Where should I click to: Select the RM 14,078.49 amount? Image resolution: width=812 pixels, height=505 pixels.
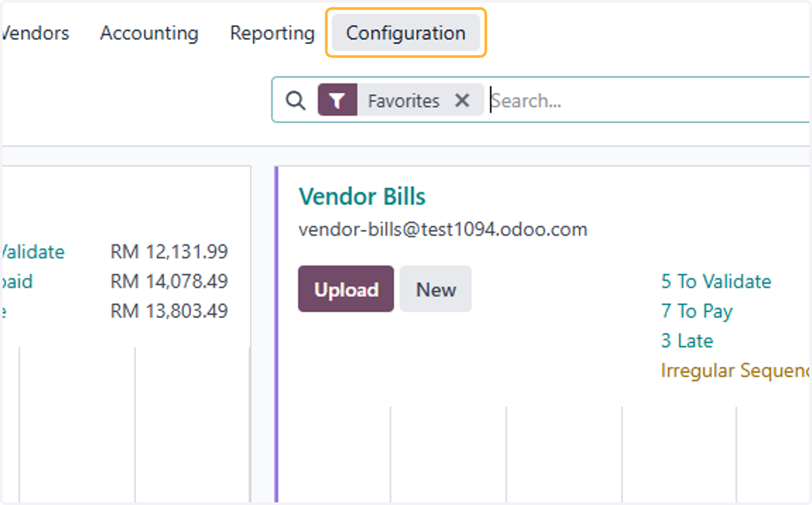pyautogui.click(x=169, y=281)
